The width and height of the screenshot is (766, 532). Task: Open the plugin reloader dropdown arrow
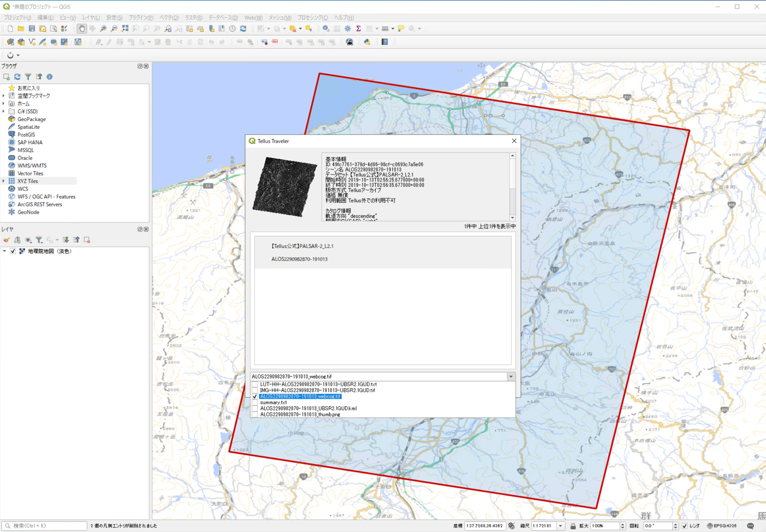click(x=18, y=55)
